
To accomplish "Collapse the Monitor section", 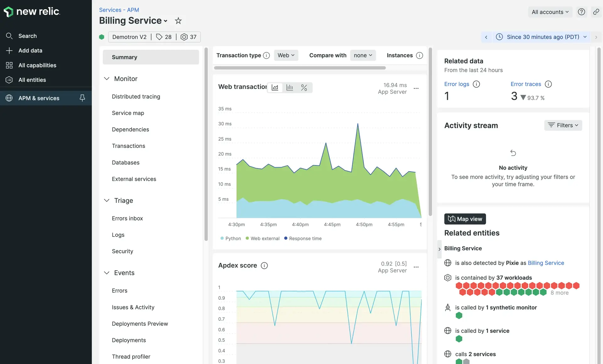I will coord(107,79).
